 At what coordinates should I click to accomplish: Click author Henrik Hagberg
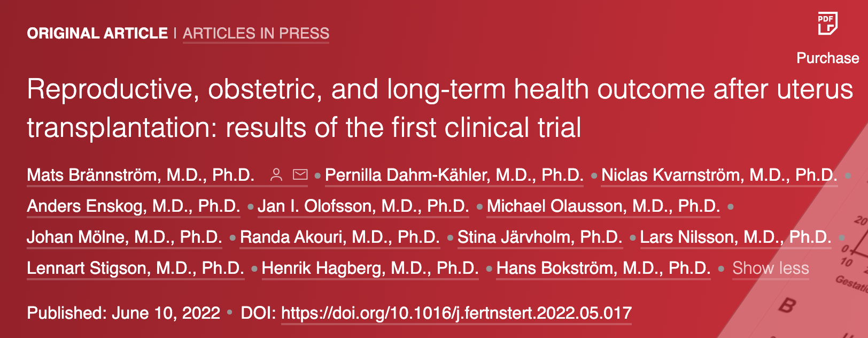pos(370,268)
